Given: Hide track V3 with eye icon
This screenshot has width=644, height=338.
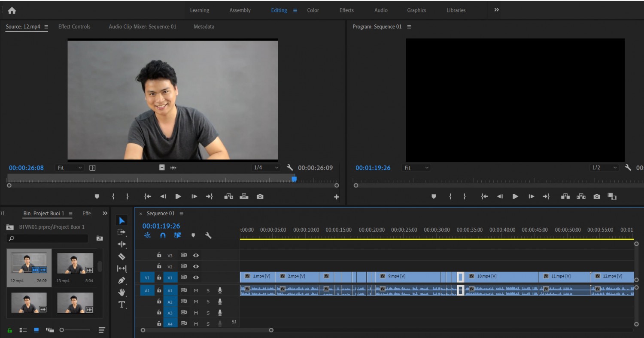Looking at the screenshot, I should pos(196,255).
